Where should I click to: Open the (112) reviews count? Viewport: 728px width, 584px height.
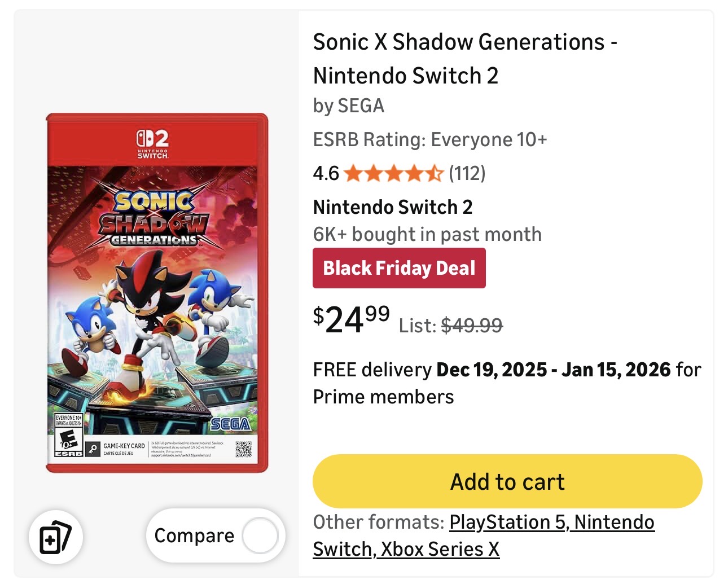tap(467, 173)
